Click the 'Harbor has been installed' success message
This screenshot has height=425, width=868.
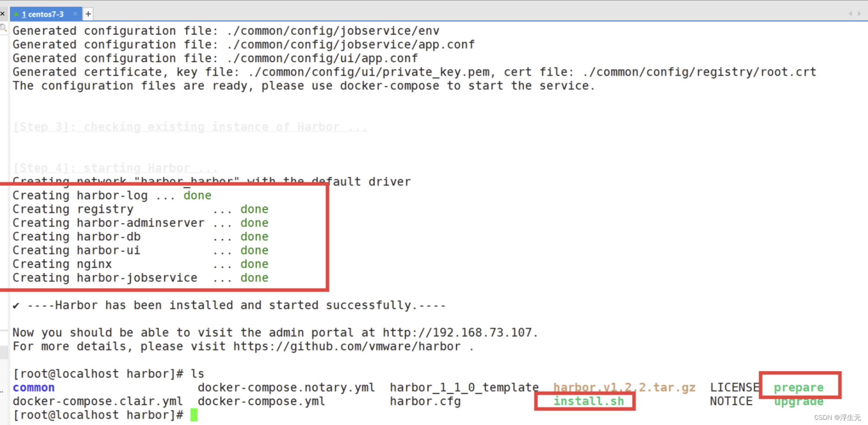(x=229, y=306)
